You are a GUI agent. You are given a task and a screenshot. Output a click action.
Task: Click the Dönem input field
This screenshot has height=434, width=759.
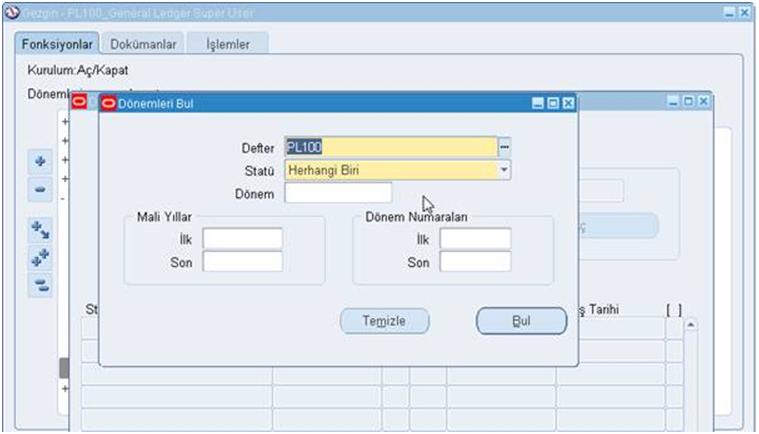[x=338, y=193]
